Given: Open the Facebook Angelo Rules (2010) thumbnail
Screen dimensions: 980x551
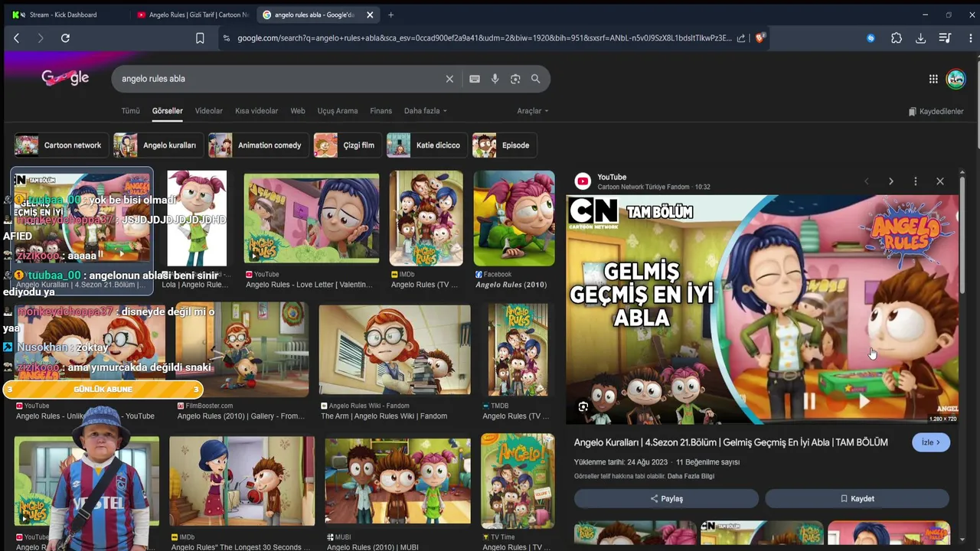Looking at the screenshot, I should click(514, 218).
